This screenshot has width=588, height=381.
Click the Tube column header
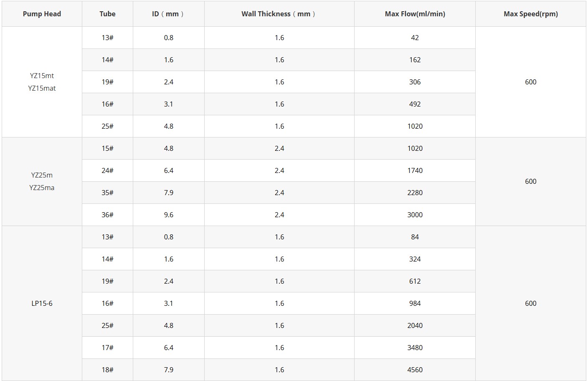pos(107,14)
